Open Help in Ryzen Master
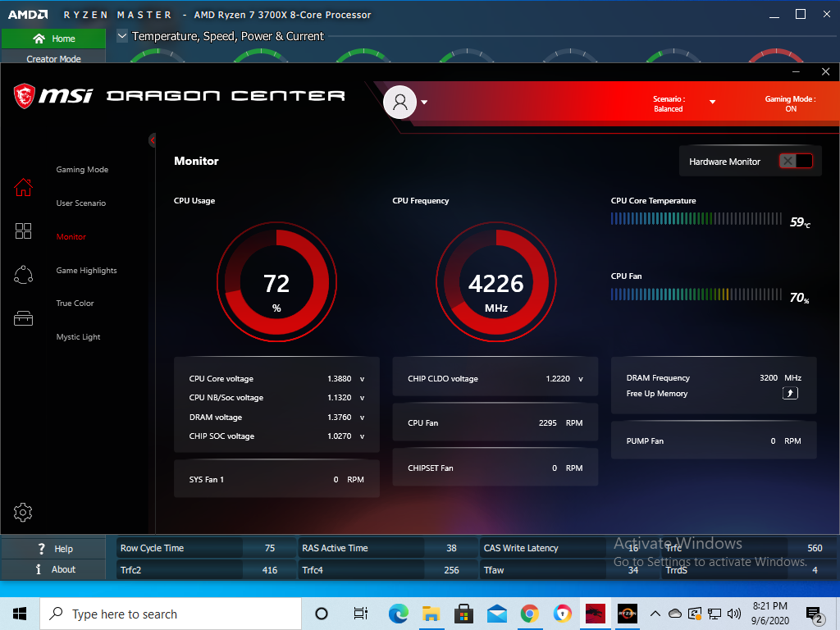The width and height of the screenshot is (840, 630). pos(53,549)
